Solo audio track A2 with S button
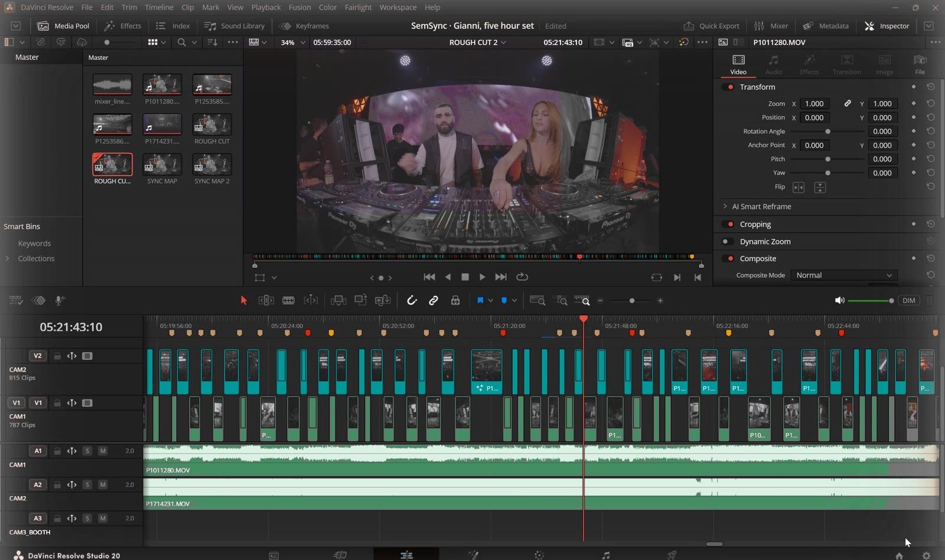The image size is (945, 560). click(x=87, y=484)
